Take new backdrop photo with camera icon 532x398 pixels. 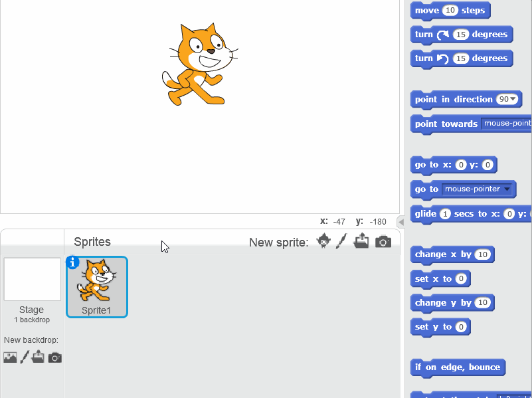pyautogui.click(x=54, y=357)
